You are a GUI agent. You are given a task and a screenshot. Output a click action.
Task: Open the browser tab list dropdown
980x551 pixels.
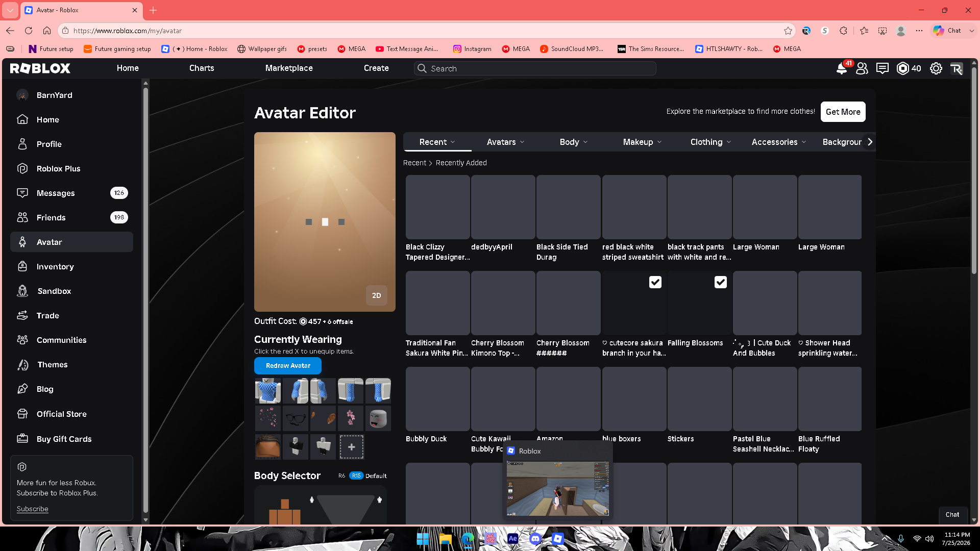[x=10, y=10]
